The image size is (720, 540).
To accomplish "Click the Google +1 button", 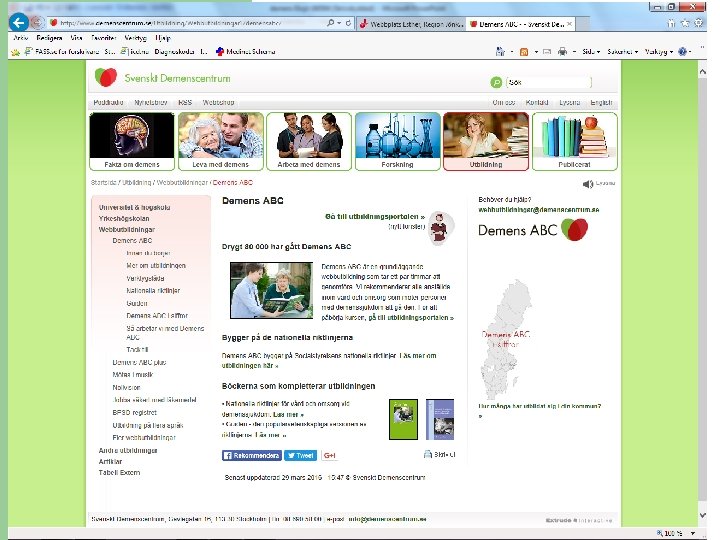I will pyautogui.click(x=329, y=456).
